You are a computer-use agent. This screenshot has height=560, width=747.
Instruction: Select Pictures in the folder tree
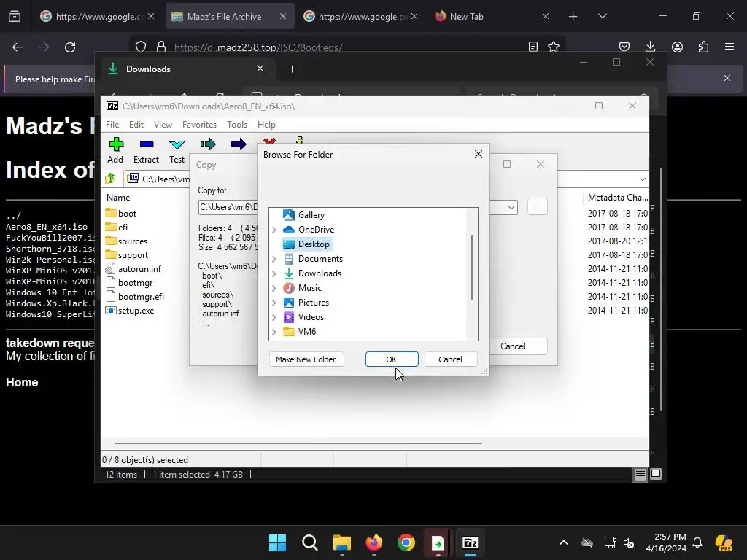click(x=314, y=303)
